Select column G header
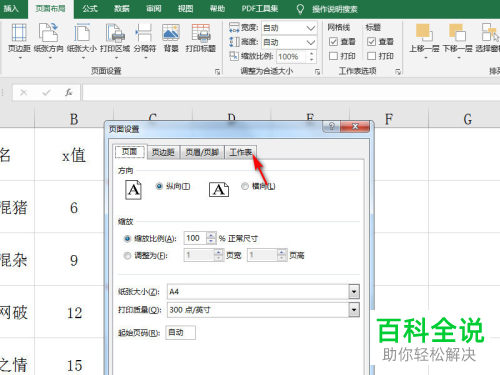This screenshot has height=375, width=500. [467, 119]
